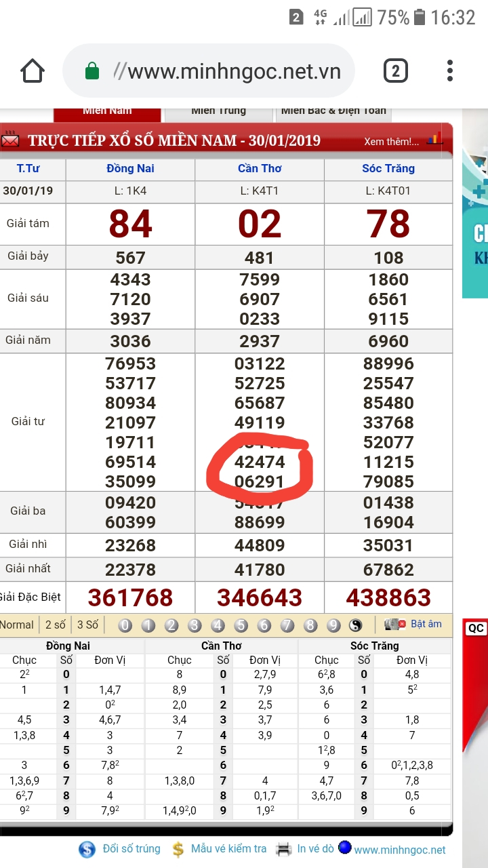Click In vé dò printer icon
This screenshot has height=868, width=488.
(x=285, y=849)
